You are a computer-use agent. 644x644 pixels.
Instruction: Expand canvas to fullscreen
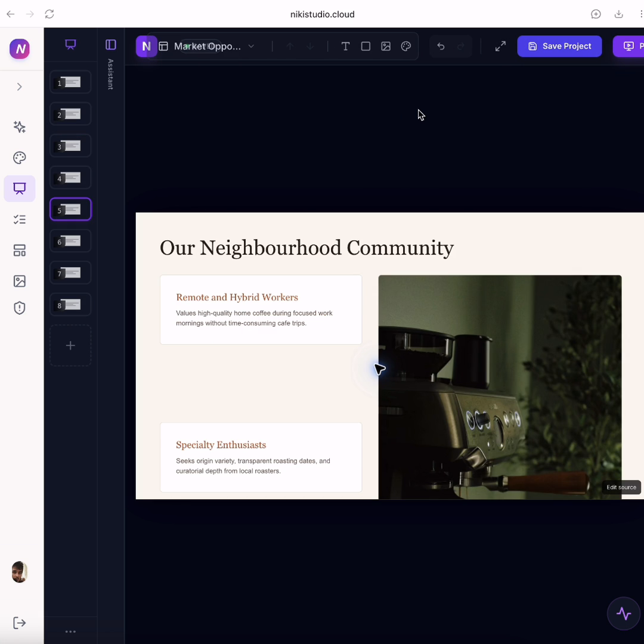tap(500, 47)
